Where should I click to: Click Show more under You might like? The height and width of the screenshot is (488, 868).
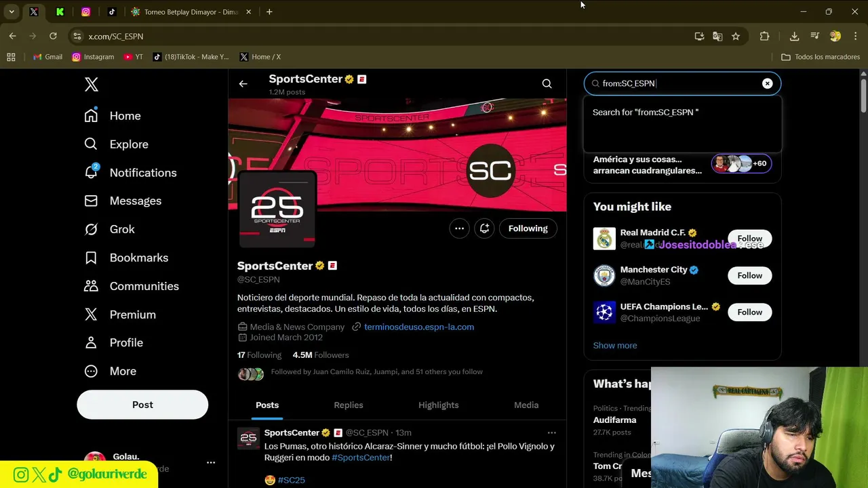coord(615,346)
